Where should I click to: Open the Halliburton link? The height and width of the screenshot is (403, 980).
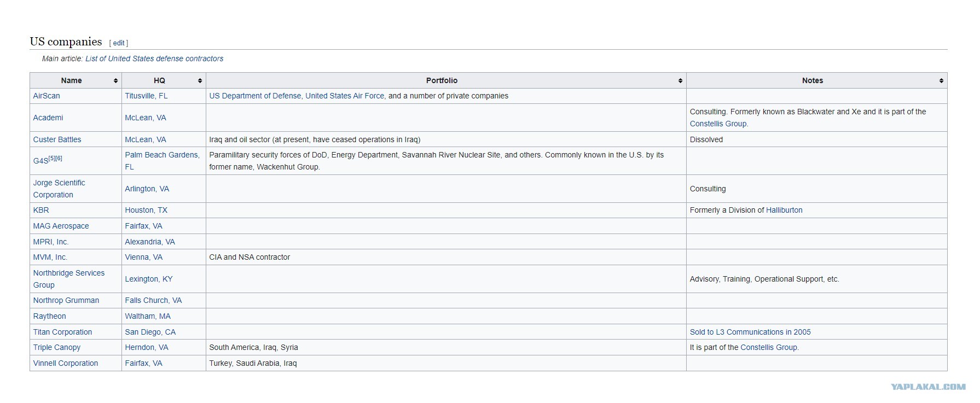tap(784, 210)
